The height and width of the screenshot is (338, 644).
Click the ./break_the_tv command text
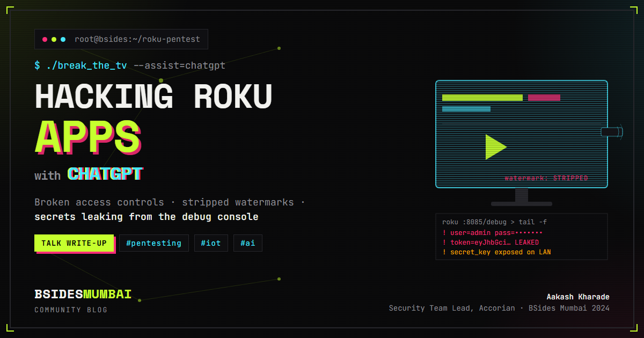coord(86,65)
